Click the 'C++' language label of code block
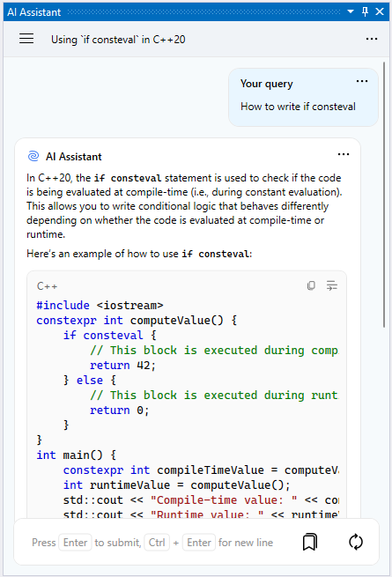Viewport: 392px width, 577px height. point(47,286)
